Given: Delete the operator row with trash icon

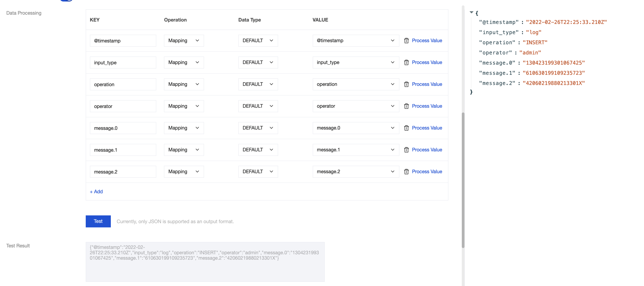Looking at the screenshot, I should coord(406,106).
